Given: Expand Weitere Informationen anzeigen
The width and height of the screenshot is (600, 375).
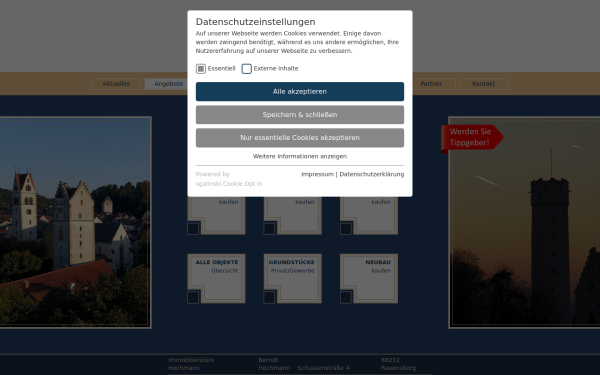Looking at the screenshot, I should [300, 156].
